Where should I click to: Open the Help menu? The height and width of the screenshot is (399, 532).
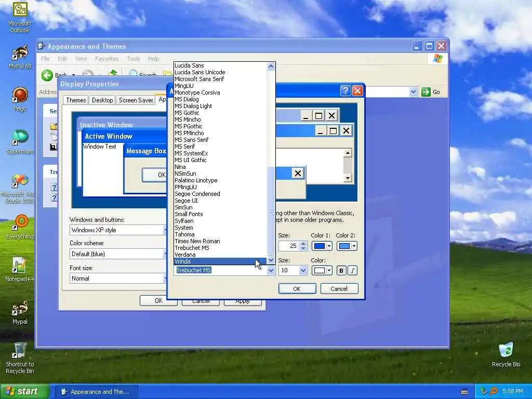tap(153, 59)
